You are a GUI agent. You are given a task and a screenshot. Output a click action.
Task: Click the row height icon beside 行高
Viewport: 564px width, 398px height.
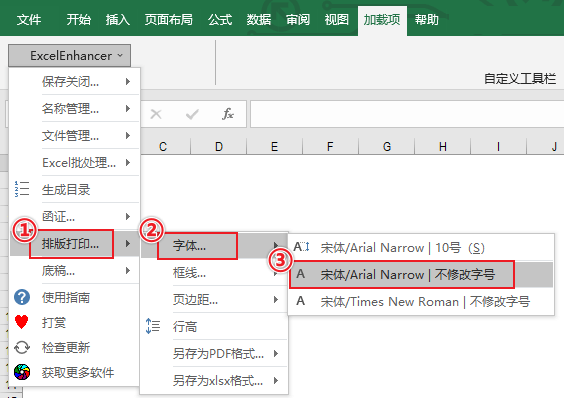point(153,326)
